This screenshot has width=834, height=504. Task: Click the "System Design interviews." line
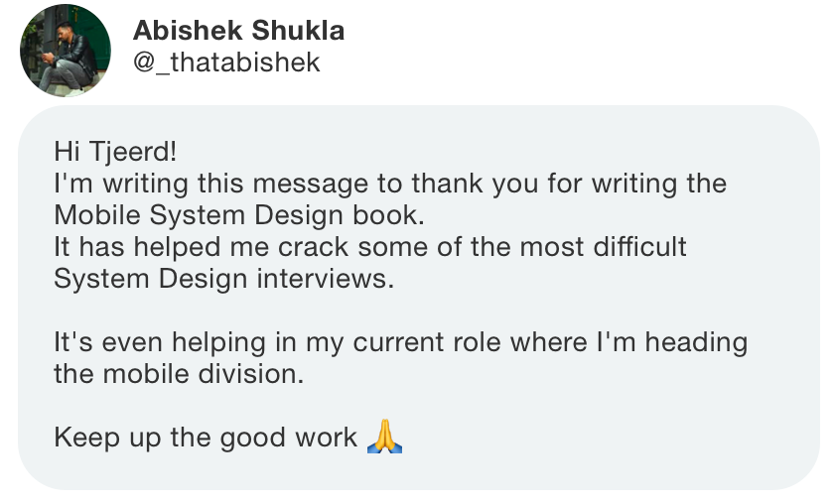pyautogui.click(x=224, y=279)
